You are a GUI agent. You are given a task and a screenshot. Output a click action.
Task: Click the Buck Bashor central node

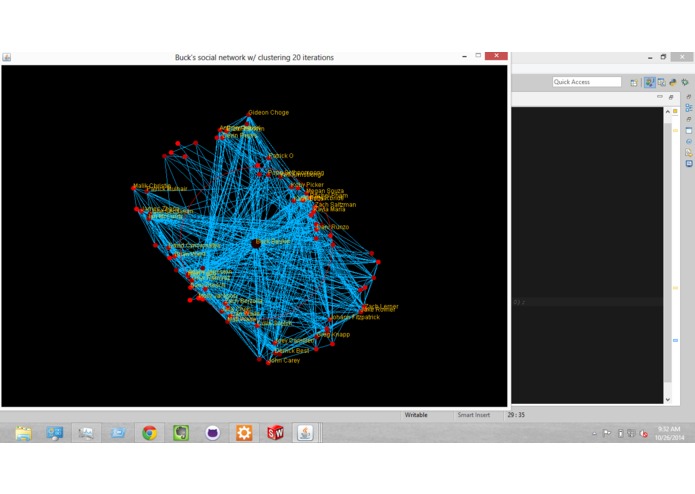tap(256, 243)
